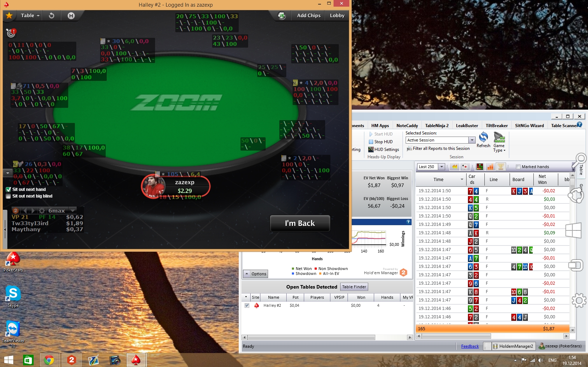Click the dartboard notification icon
The image size is (588, 367).
pyautogui.click(x=11, y=33)
